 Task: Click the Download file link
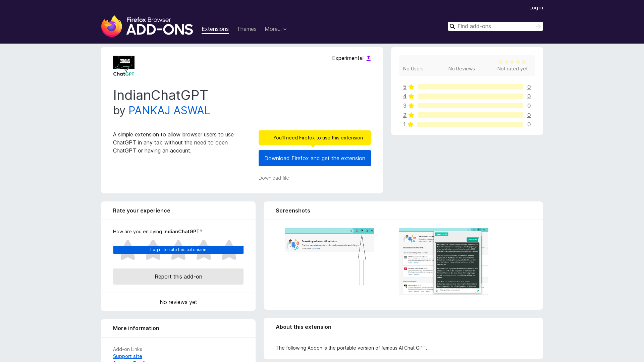[274, 178]
